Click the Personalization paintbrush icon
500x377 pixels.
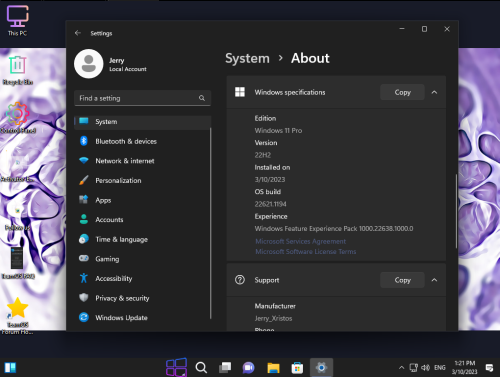(x=84, y=180)
